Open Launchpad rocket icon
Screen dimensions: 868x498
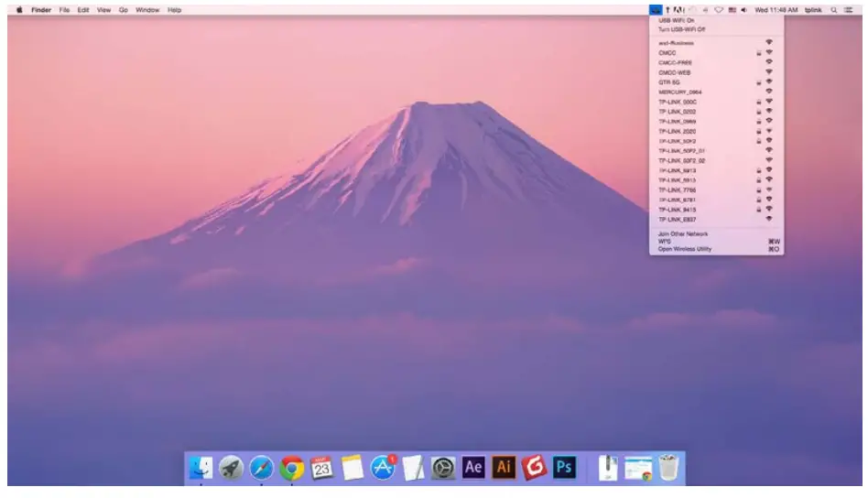click(x=231, y=468)
